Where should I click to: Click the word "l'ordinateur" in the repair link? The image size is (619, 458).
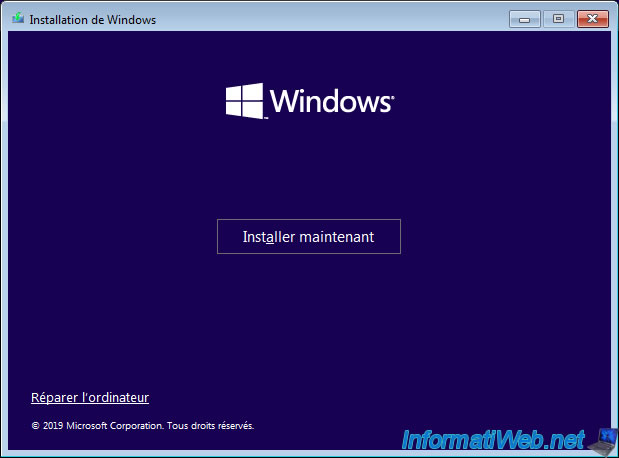coord(115,397)
